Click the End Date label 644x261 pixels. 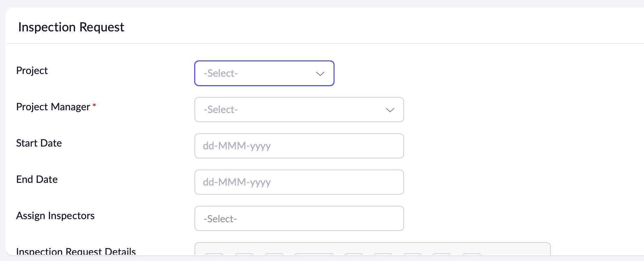point(37,179)
